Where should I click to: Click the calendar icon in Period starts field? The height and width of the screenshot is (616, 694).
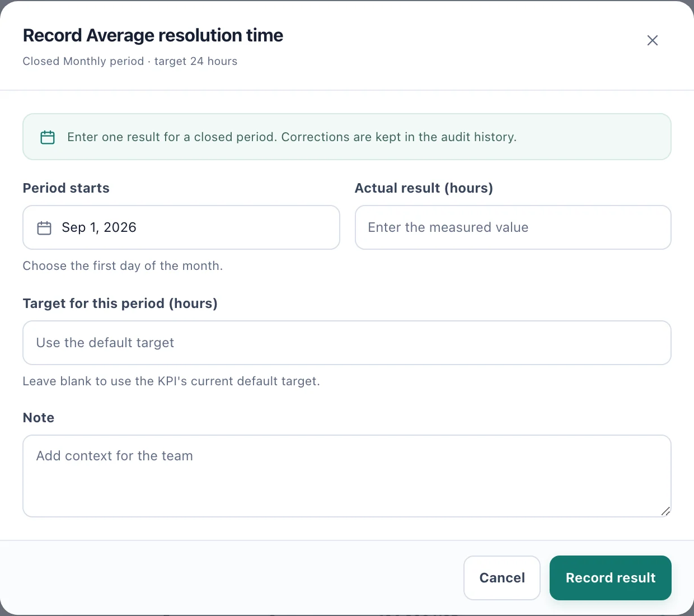click(44, 228)
